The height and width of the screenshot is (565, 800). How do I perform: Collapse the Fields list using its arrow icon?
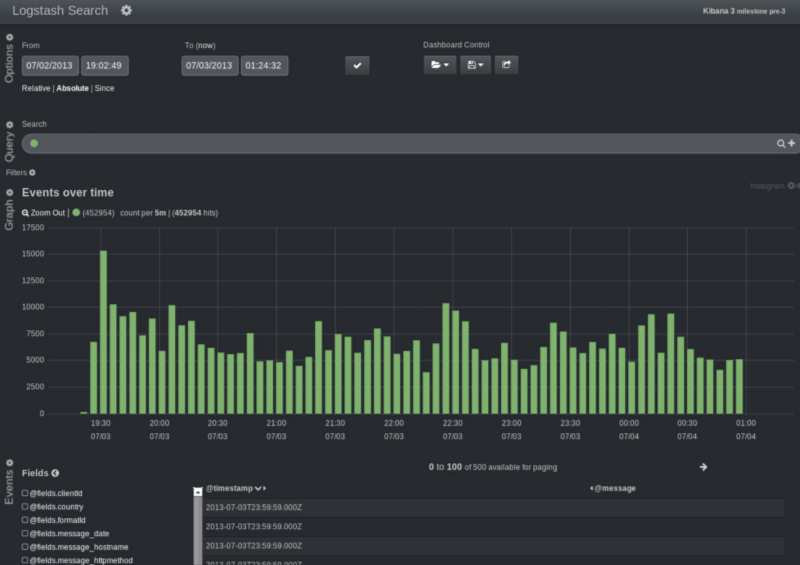[55, 473]
